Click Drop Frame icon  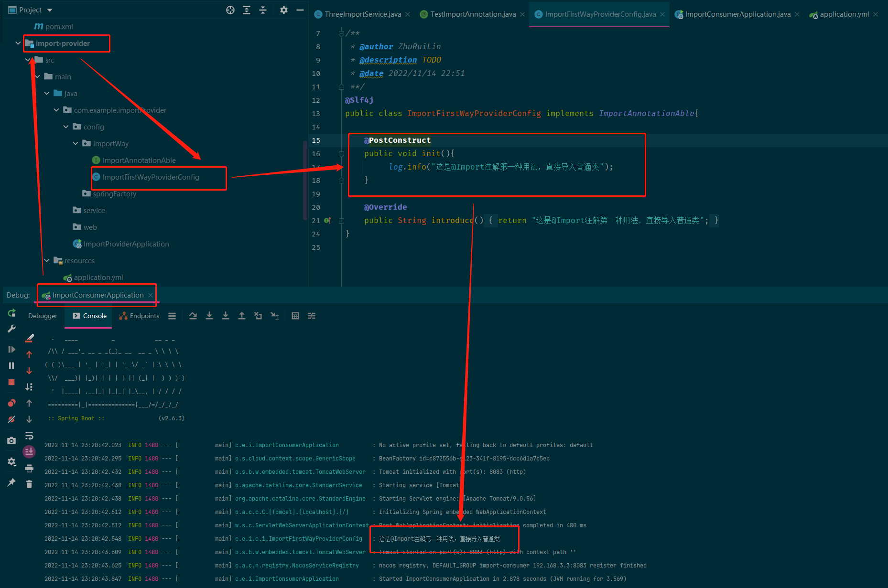click(x=258, y=316)
